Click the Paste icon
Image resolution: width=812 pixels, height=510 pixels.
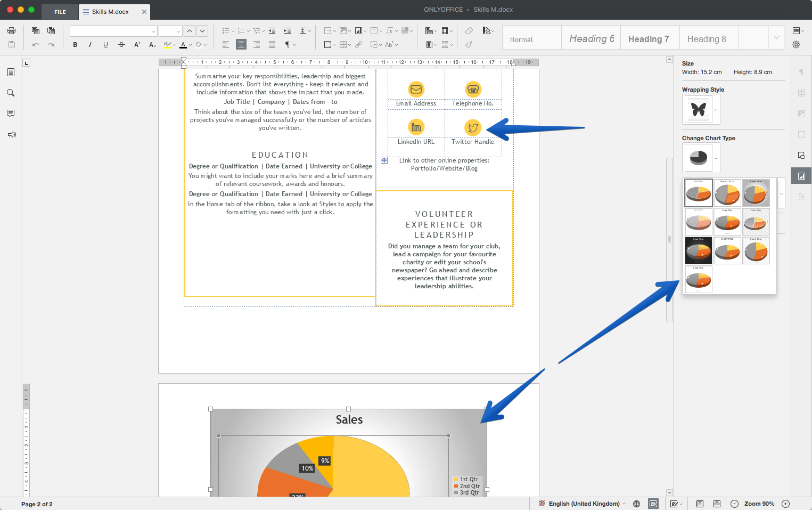click(x=51, y=31)
